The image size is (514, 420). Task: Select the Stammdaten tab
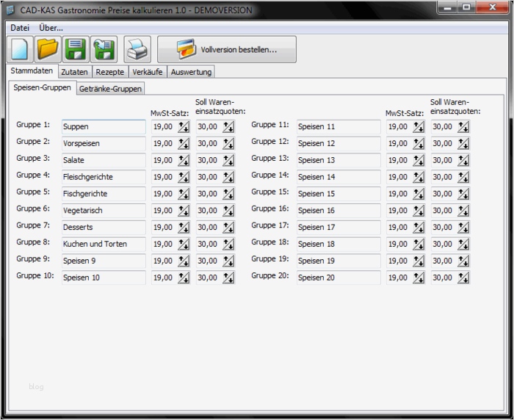click(x=32, y=70)
